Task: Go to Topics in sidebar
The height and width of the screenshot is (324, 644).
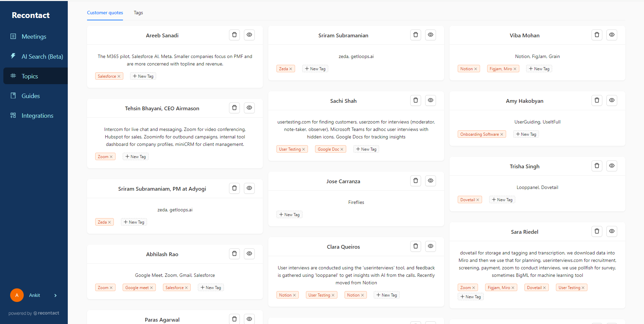Action: coord(36,76)
